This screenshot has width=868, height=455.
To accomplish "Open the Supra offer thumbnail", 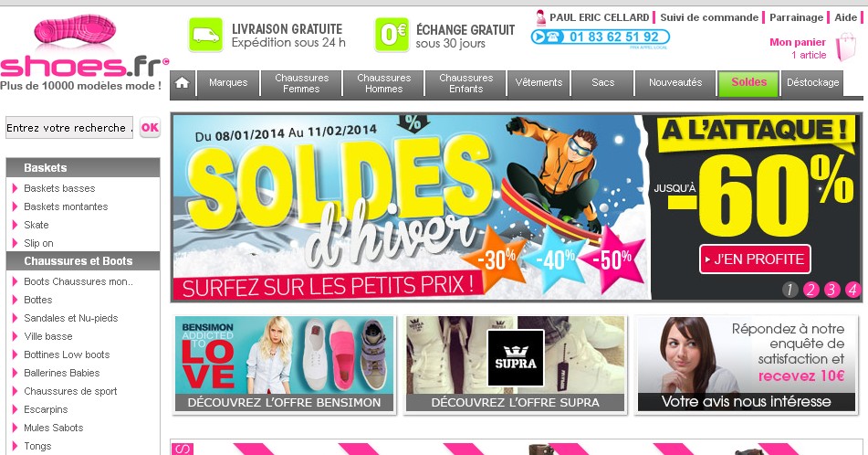I will coord(516,365).
